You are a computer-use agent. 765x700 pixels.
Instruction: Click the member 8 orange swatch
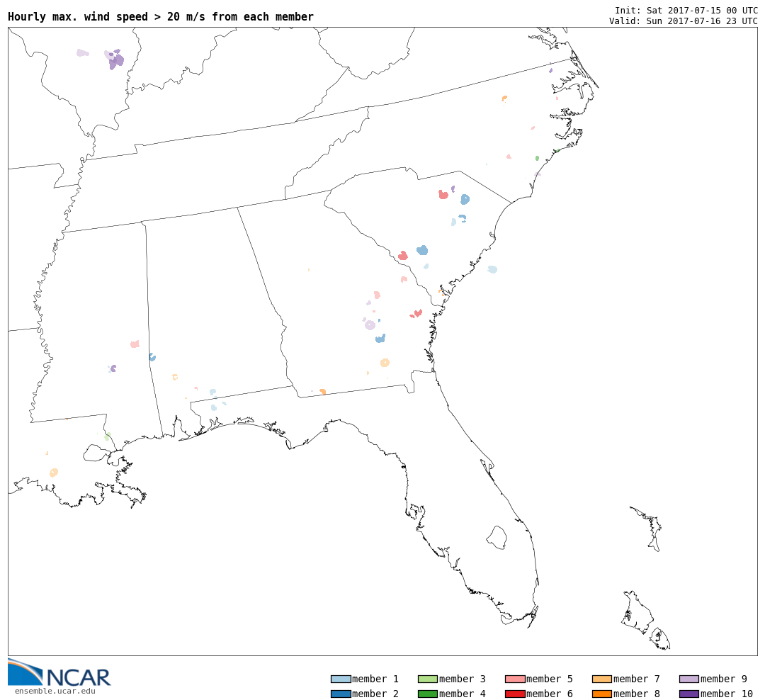(x=602, y=694)
